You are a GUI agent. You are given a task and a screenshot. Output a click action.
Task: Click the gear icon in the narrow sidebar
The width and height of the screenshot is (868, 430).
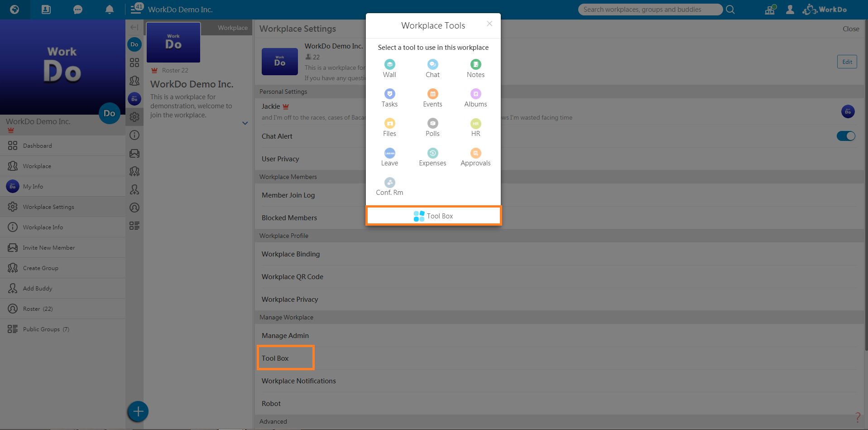tap(134, 117)
